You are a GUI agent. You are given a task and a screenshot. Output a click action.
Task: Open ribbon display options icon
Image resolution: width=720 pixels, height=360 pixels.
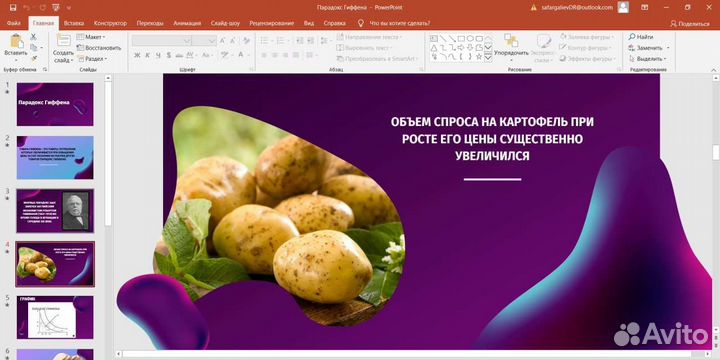645,7
